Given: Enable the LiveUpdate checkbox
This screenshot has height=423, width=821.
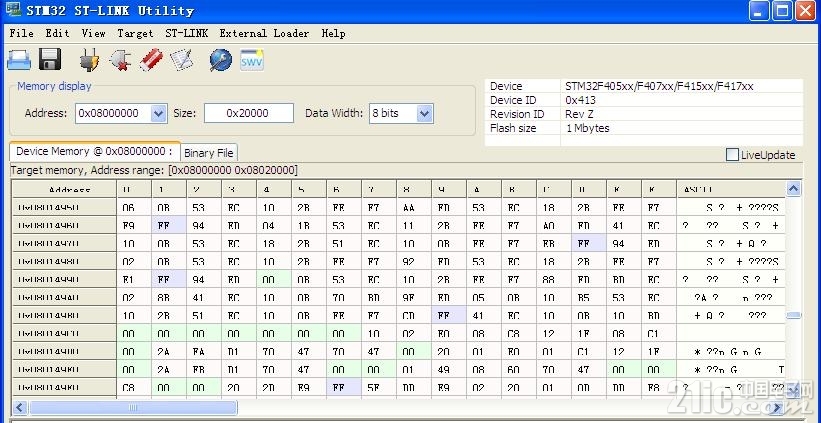Looking at the screenshot, I should (x=733, y=155).
